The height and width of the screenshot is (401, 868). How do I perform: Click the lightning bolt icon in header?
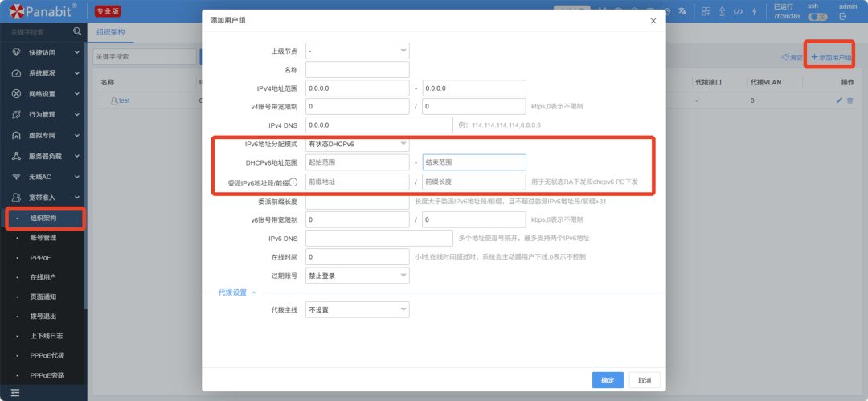click(x=754, y=11)
